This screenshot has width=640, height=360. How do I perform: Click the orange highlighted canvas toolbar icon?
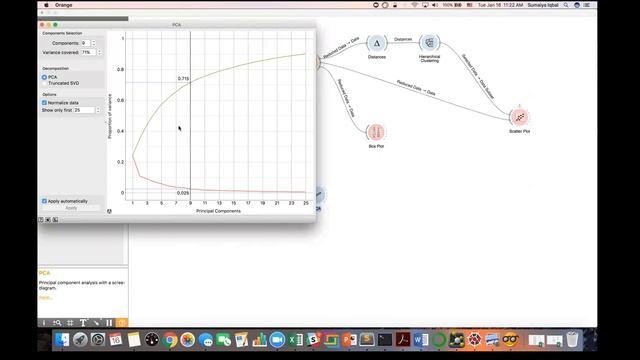coord(122,323)
